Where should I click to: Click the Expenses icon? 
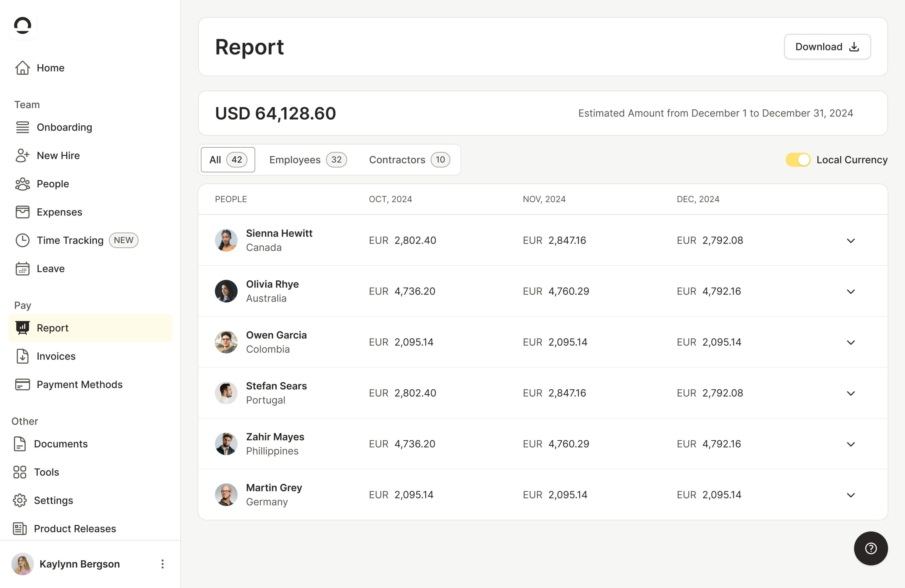coord(22,212)
